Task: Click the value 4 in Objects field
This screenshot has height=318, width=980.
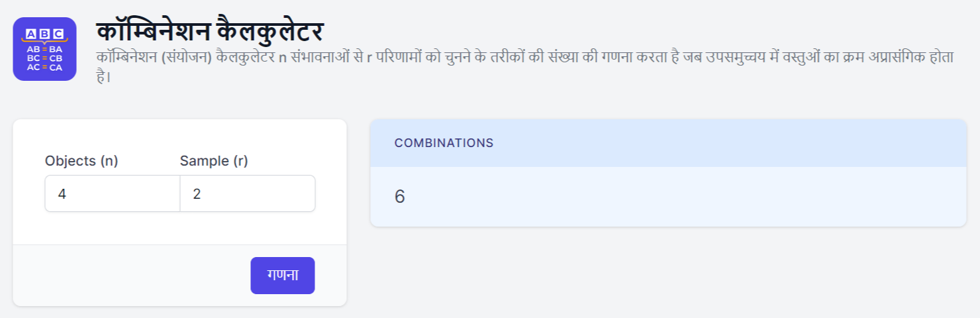Action: (x=62, y=194)
